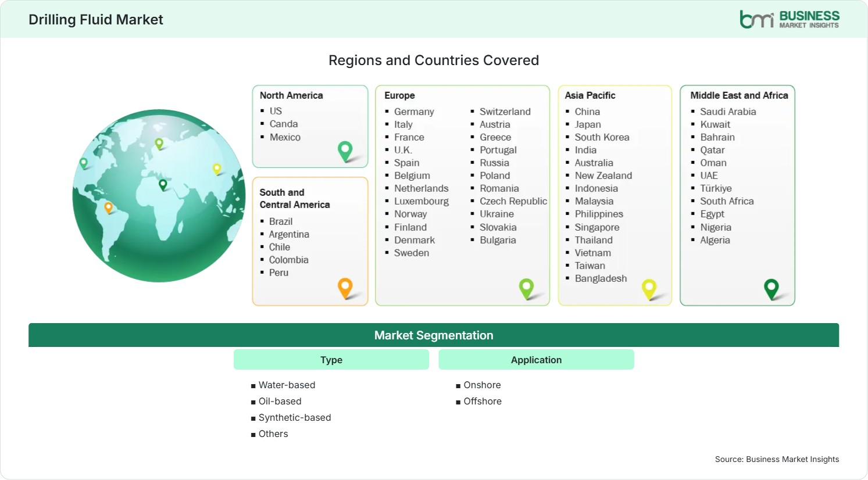Click 'US' in the North America list

[x=276, y=111]
